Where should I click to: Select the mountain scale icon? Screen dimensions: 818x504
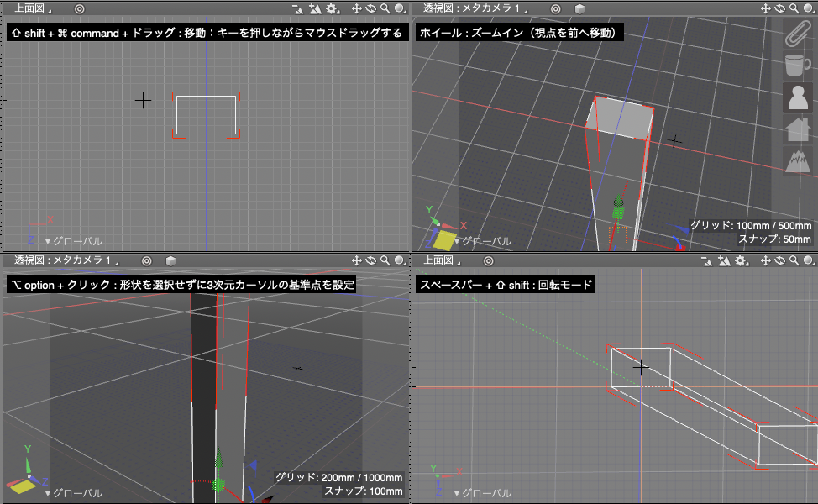(x=796, y=160)
